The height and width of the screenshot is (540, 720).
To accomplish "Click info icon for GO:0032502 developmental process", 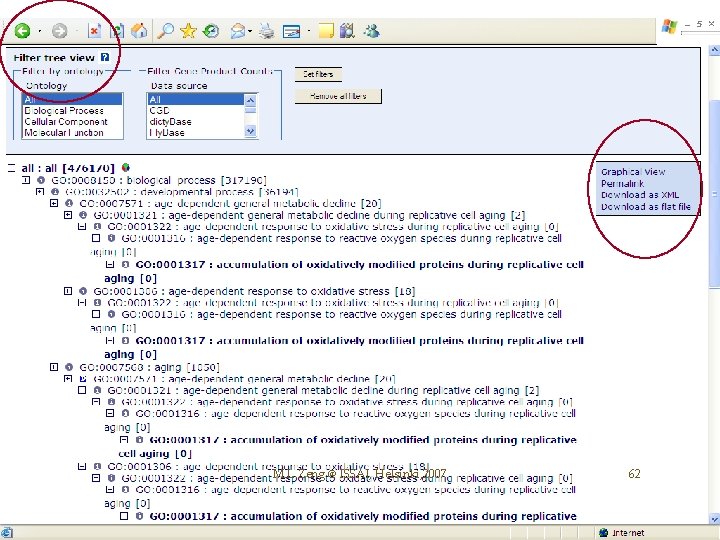I will (55, 191).
